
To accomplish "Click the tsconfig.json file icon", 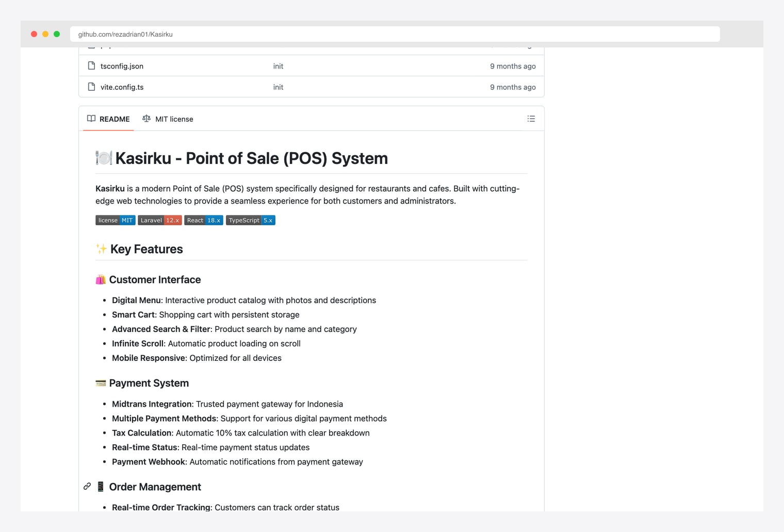I will tap(91, 66).
